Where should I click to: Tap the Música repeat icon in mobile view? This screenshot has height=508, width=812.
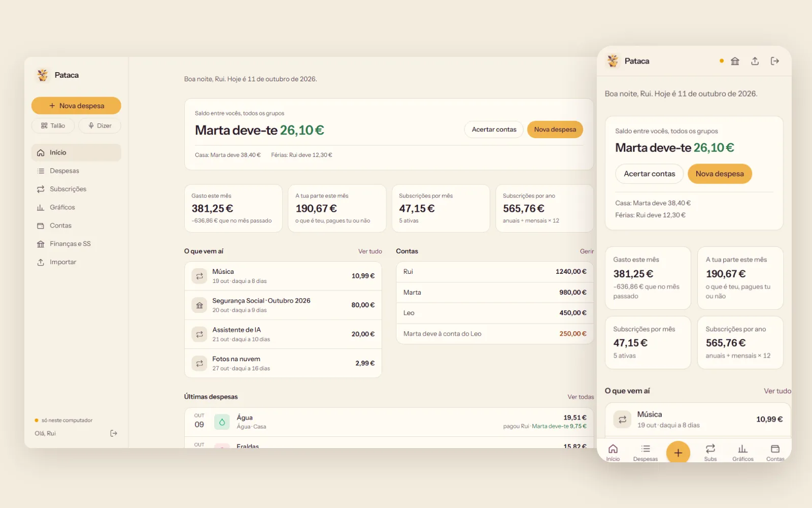point(622,420)
